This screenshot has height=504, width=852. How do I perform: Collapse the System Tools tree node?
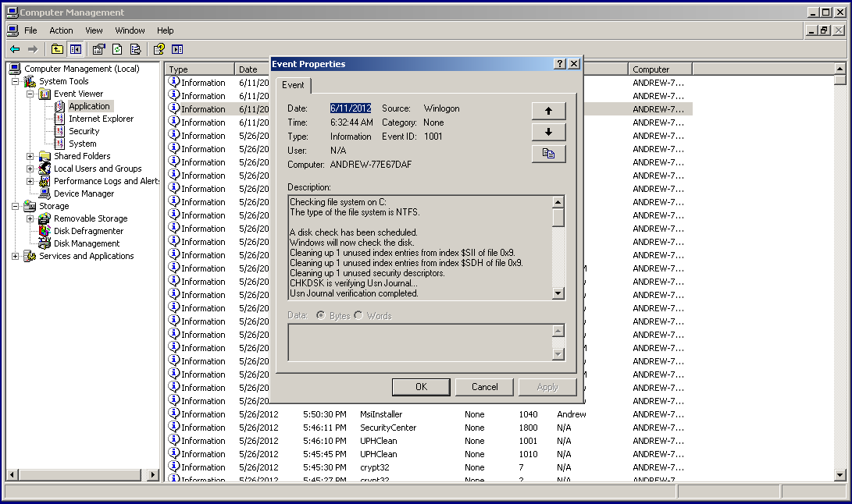16,81
